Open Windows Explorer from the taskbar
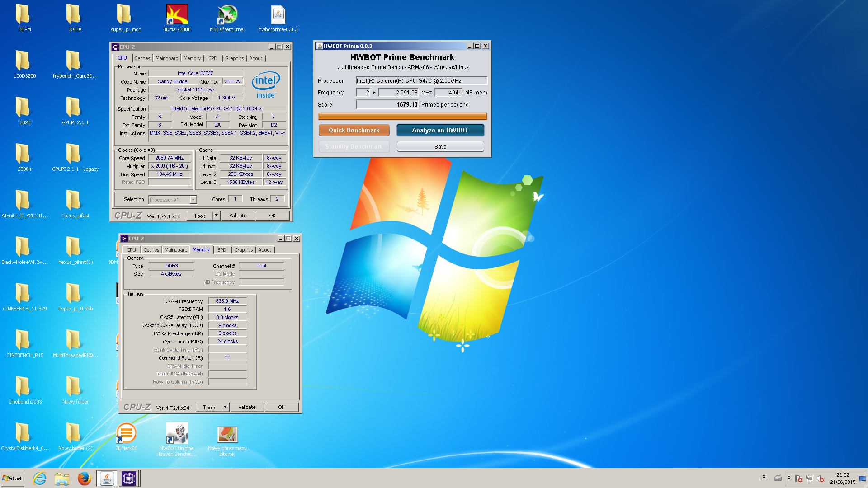 point(62,479)
